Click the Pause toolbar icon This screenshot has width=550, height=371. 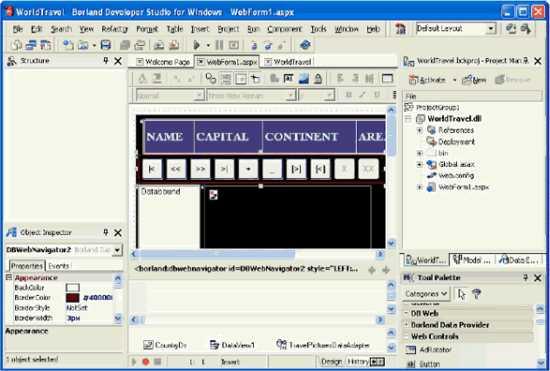220,45
